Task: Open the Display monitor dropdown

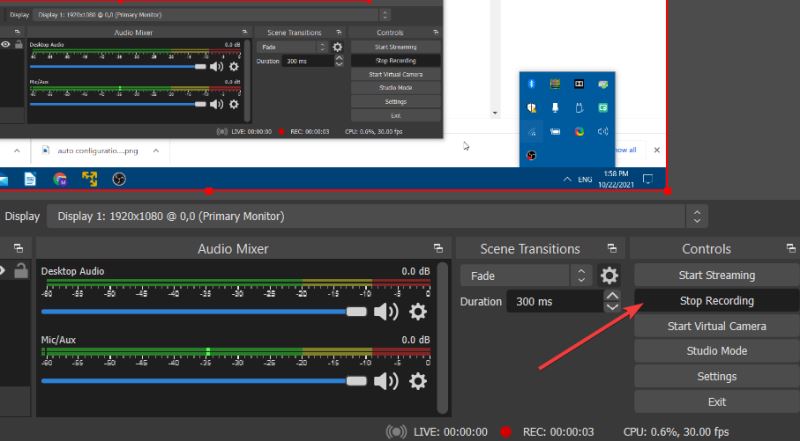Action: (698, 216)
